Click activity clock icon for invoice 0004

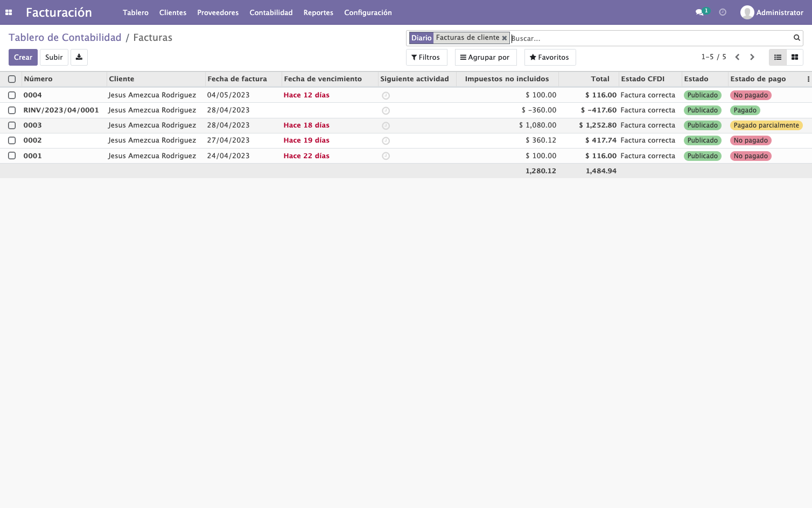386,96
